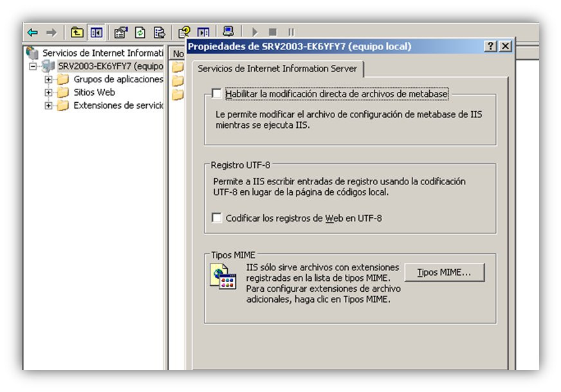Enable direct metabase file editing checkbox
This screenshot has height=392, width=561.
click(216, 93)
